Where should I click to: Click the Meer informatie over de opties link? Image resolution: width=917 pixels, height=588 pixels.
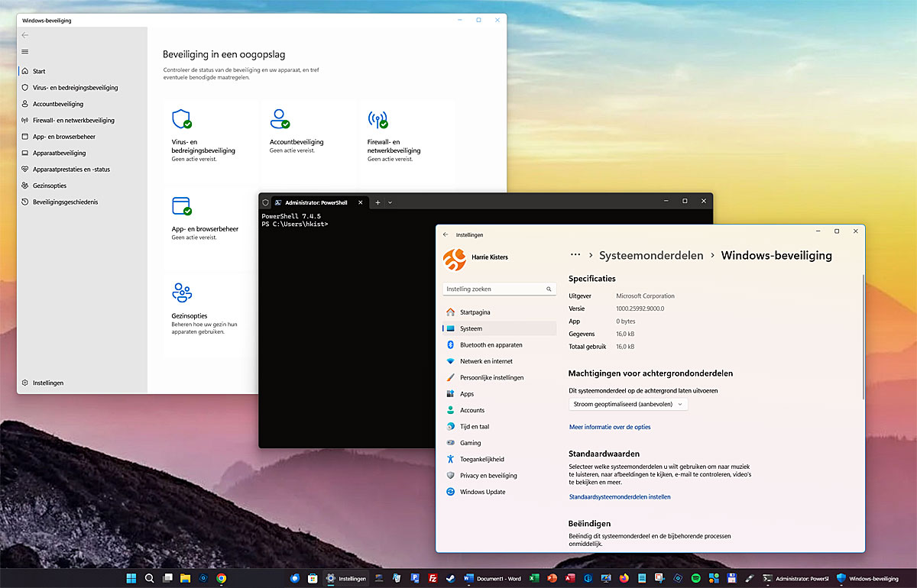click(x=610, y=427)
